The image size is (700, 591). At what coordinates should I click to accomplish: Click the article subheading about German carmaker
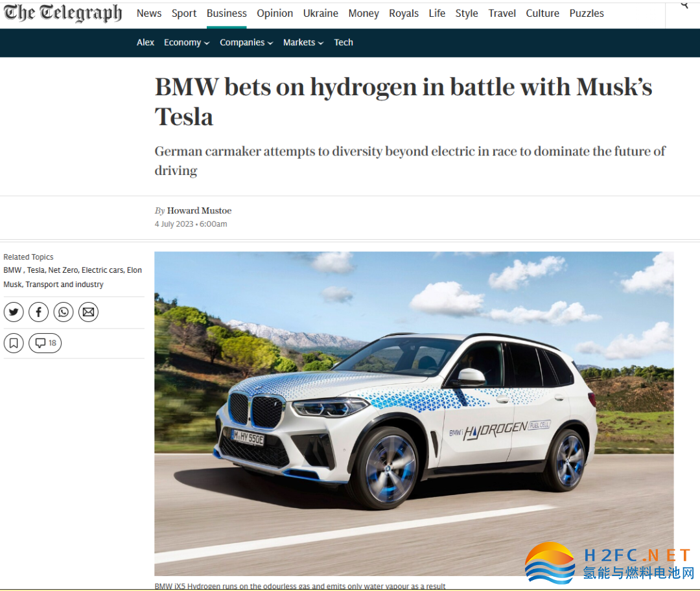pyautogui.click(x=410, y=161)
